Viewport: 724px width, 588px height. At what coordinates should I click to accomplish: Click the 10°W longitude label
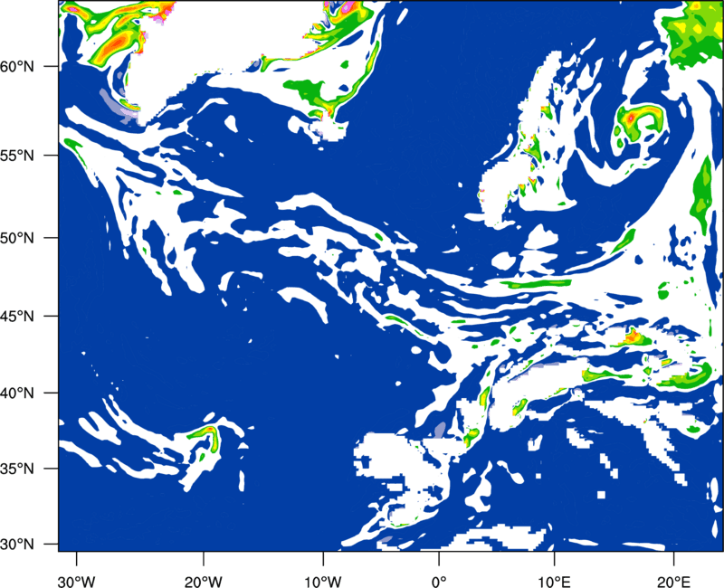323,582
